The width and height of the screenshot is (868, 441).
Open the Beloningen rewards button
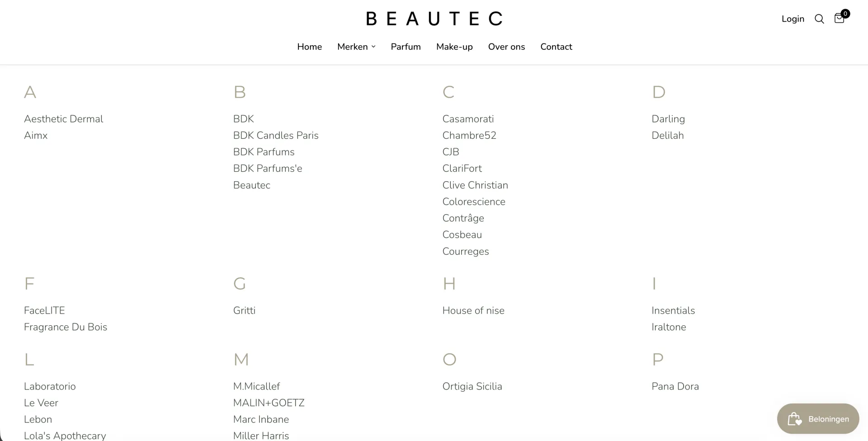pos(818,418)
